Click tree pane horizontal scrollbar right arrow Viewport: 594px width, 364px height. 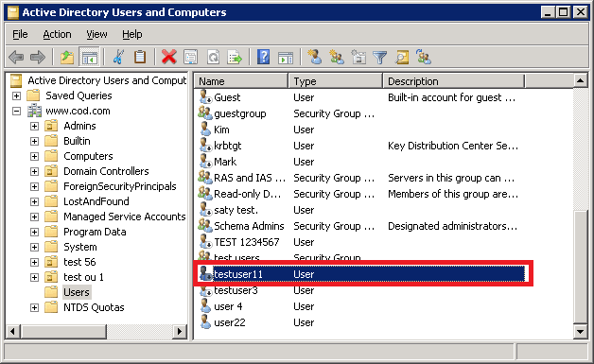pos(180,332)
